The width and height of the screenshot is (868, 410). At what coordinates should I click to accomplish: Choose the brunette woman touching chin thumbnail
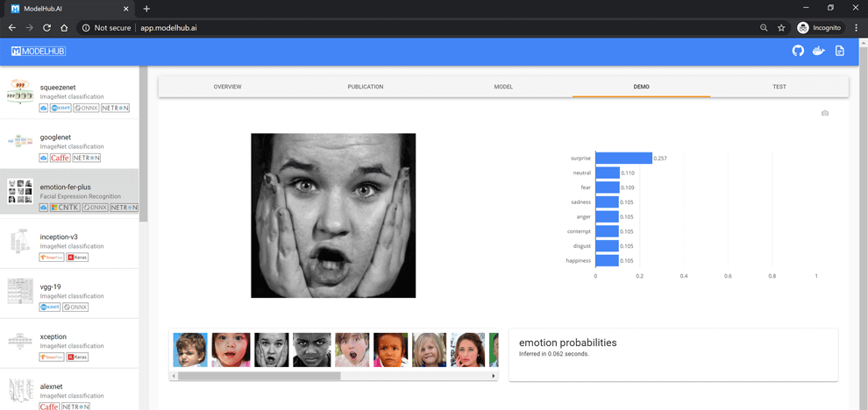tap(468, 350)
